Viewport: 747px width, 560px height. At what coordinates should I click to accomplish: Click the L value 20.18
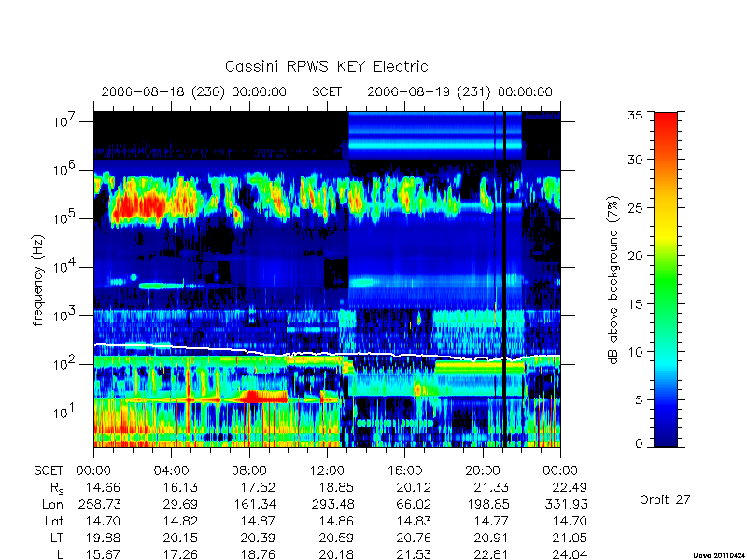pos(336,554)
